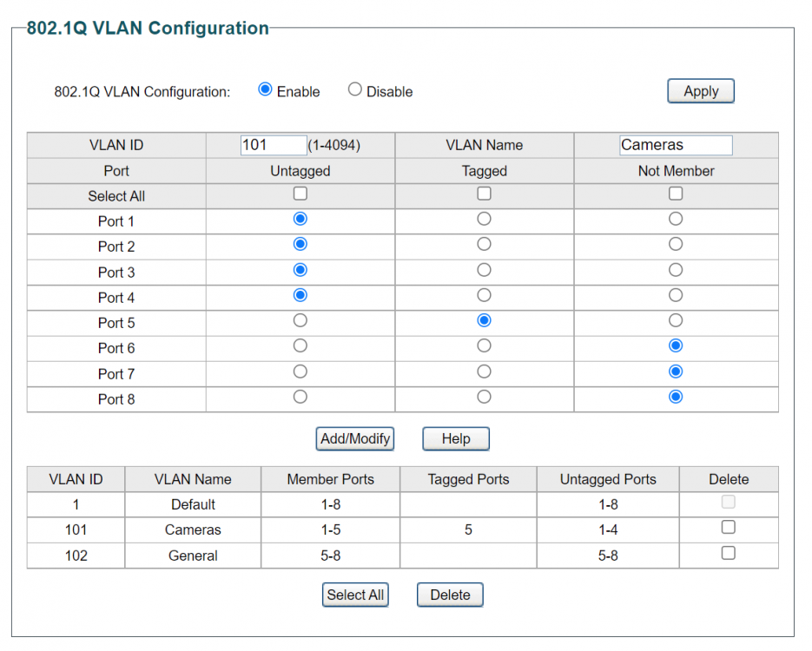Viewport: 812px width, 651px height.
Task: Open the Help button
Action: click(x=456, y=439)
